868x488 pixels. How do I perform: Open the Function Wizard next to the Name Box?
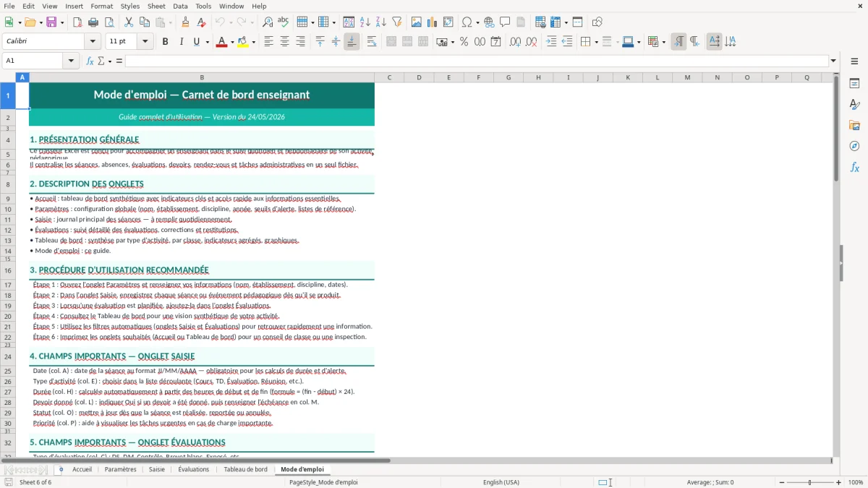pyautogui.click(x=90, y=61)
